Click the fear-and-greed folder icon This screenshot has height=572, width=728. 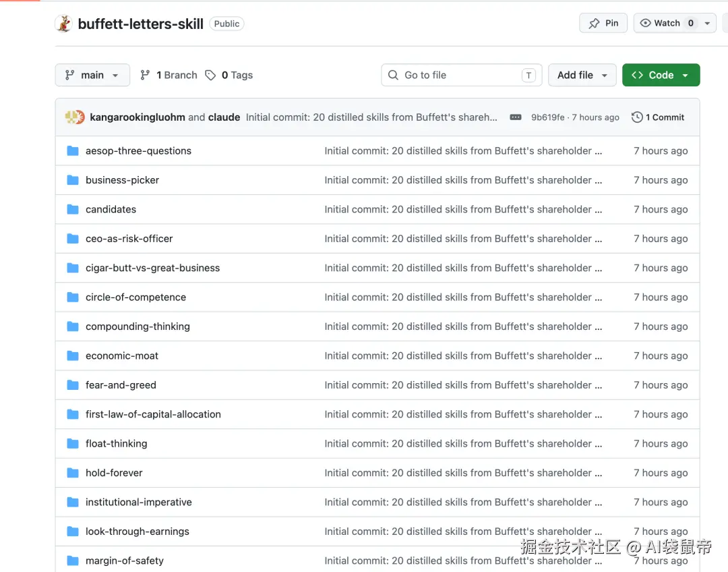[x=72, y=384]
